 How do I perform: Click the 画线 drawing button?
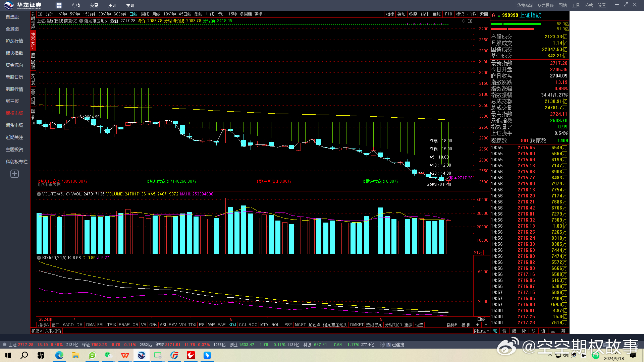click(437, 14)
